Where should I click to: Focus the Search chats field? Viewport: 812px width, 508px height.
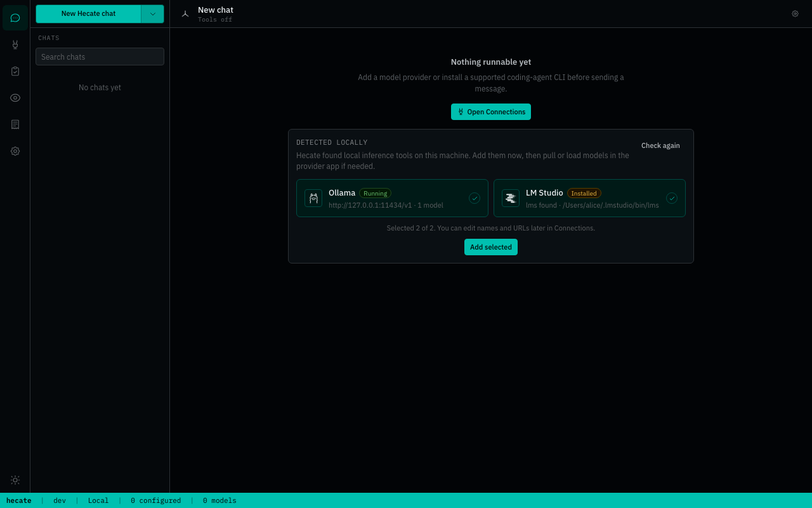click(100, 57)
